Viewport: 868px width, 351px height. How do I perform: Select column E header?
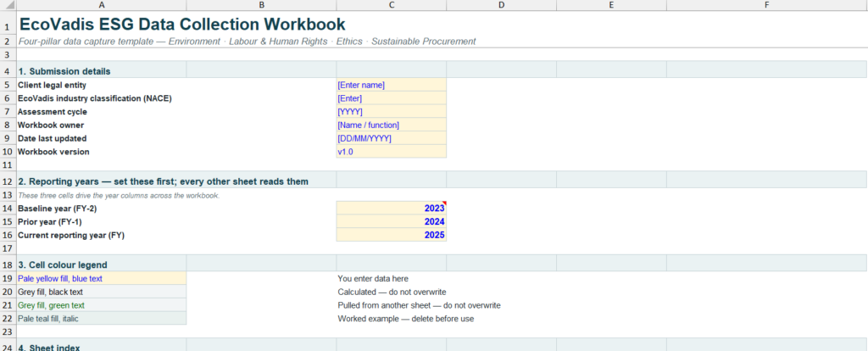click(x=611, y=5)
